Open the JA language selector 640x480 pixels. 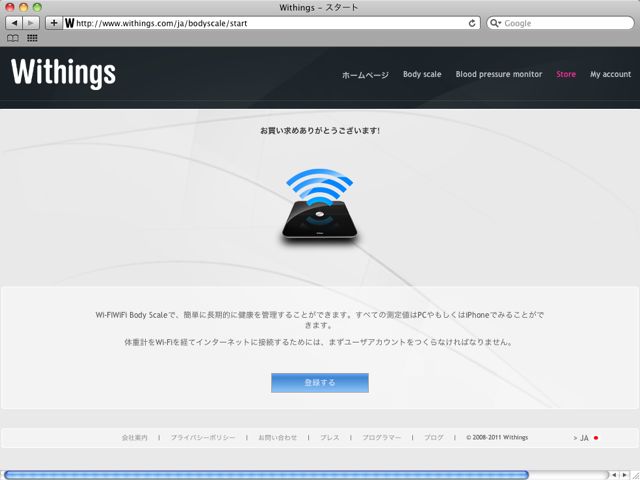586,438
